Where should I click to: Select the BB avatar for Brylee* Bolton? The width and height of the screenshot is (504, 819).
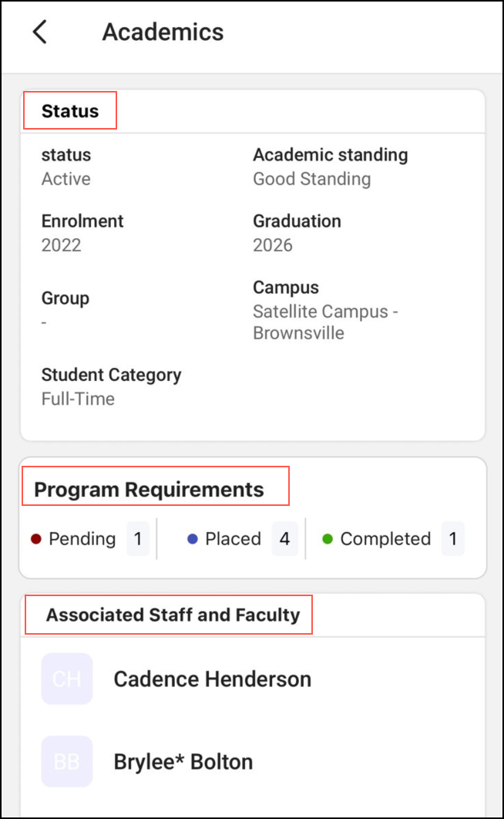pos(66,761)
